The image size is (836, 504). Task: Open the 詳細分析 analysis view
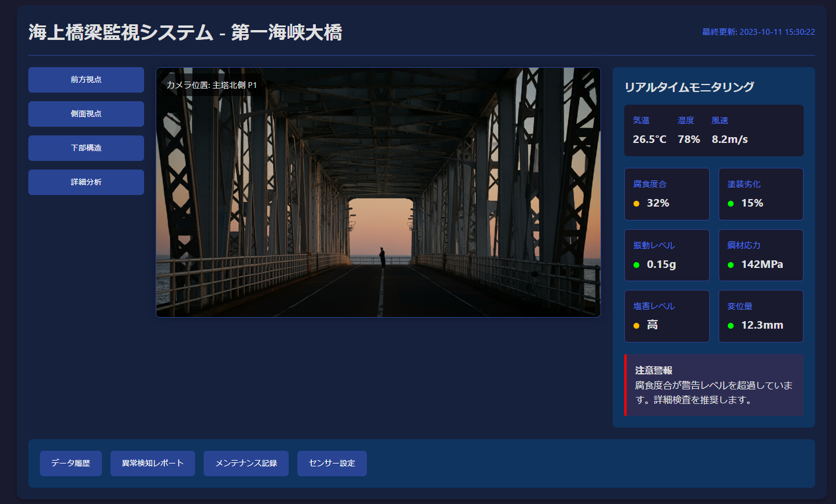click(x=86, y=182)
